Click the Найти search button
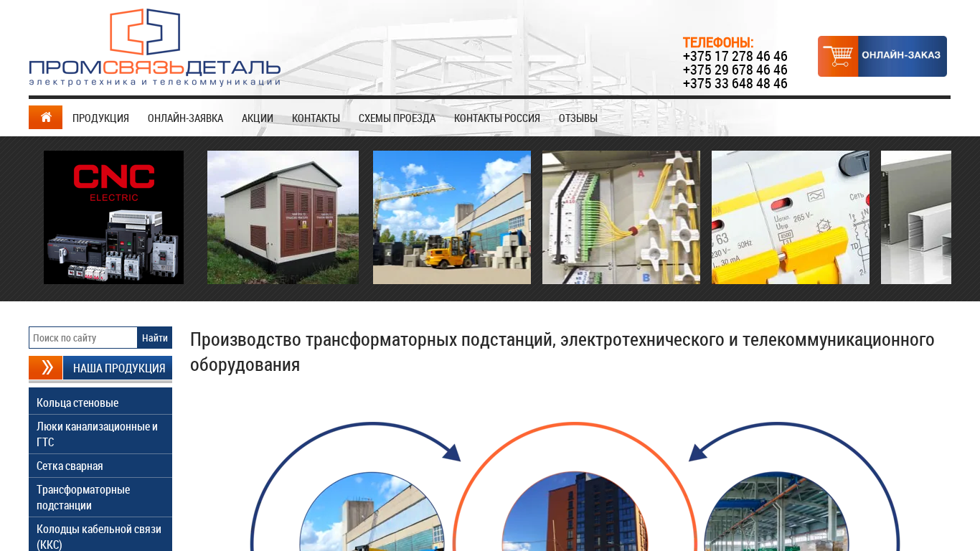The image size is (980, 551). click(x=155, y=338)
